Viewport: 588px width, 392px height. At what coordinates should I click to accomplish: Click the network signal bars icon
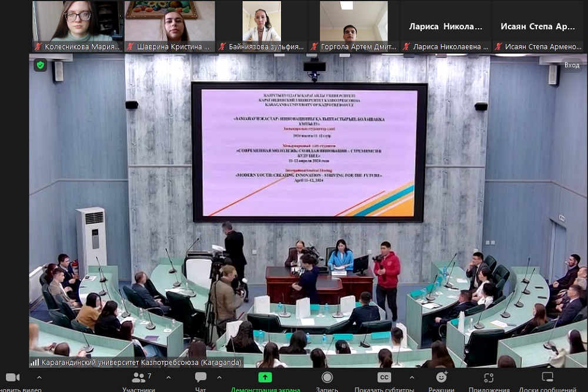35,363
